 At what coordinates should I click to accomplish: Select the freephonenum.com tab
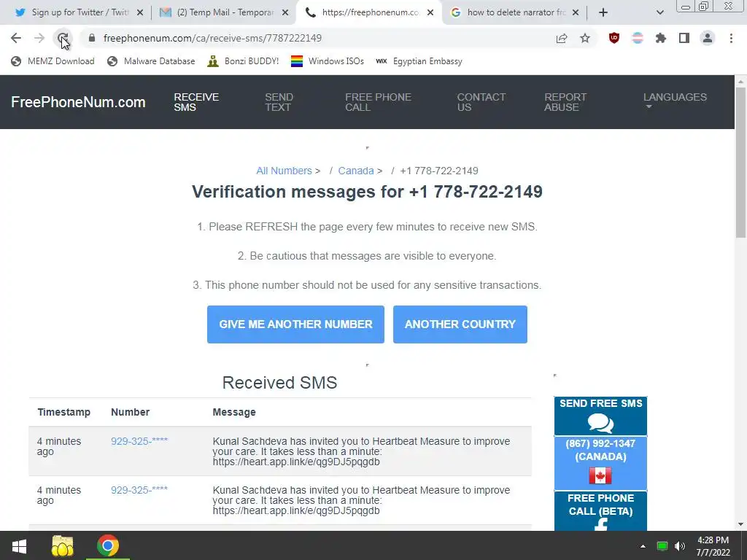click(369, 12)
